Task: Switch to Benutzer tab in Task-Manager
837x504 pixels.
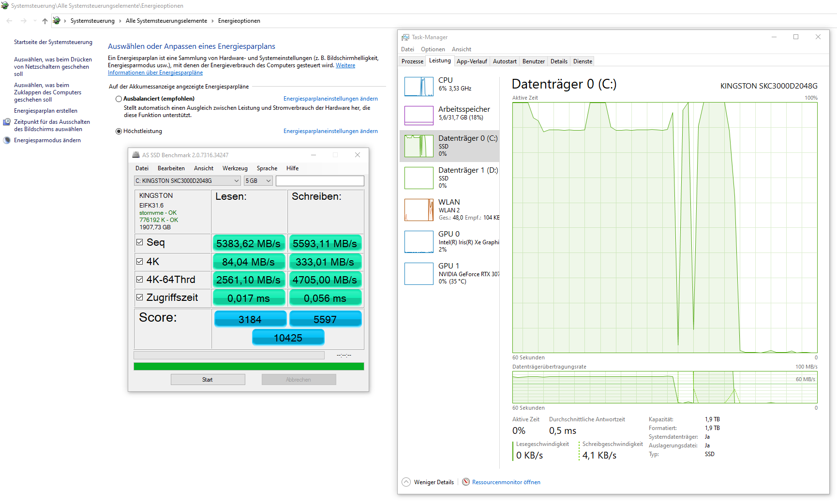Action: click(x=534, y=61)
